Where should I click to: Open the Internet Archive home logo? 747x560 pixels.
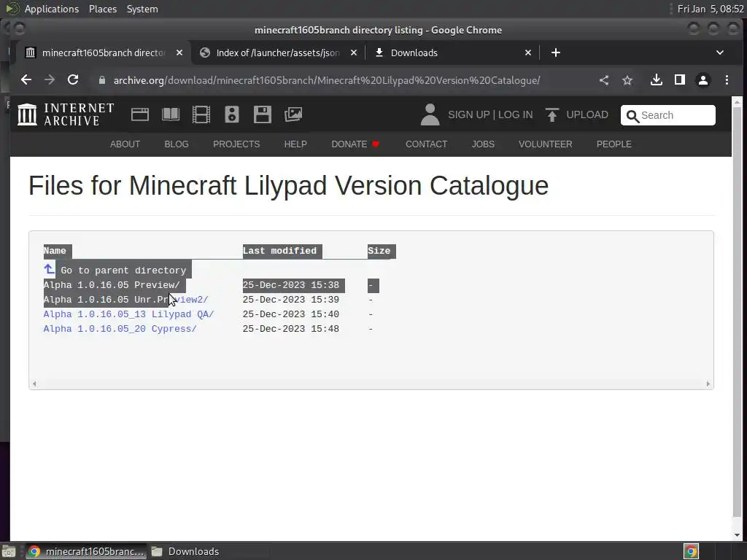click(x=66, y=114)
